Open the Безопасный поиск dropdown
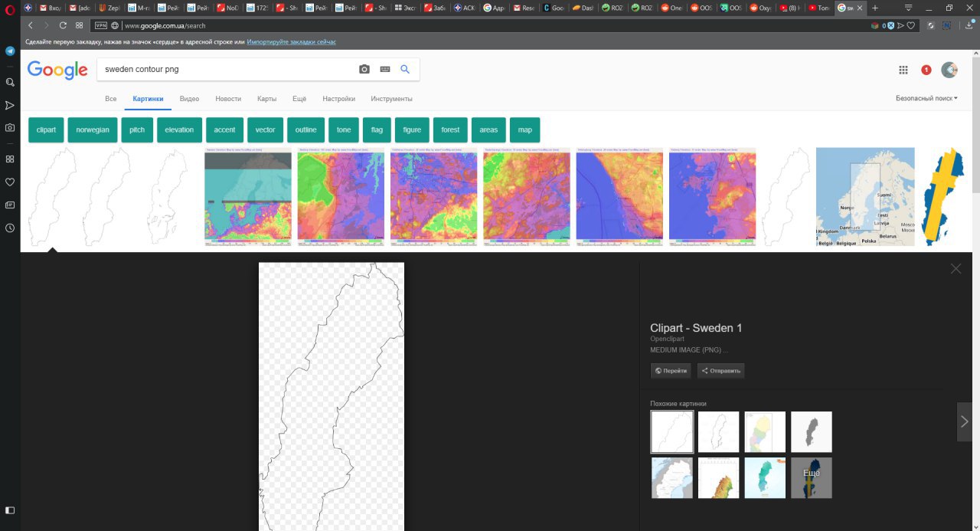 926,98
